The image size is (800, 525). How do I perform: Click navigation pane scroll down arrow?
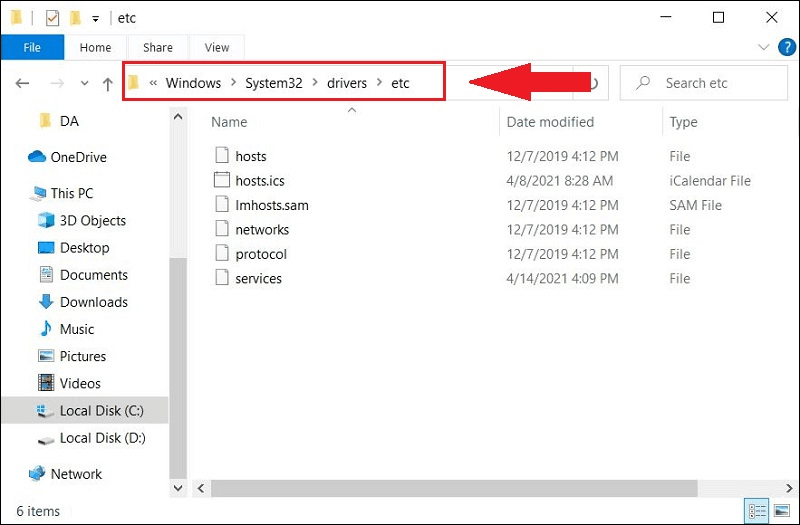[178, 488]
